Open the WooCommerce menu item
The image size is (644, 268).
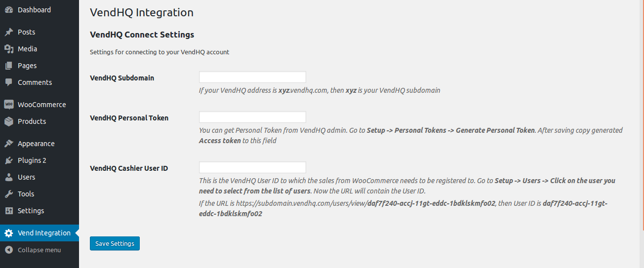(x=41, y=105)
